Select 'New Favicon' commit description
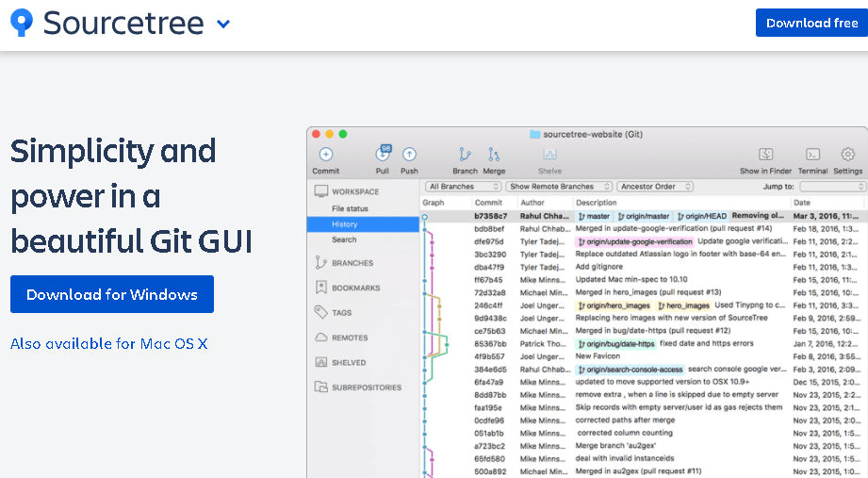The image size is (868, 478). (598, 356)
